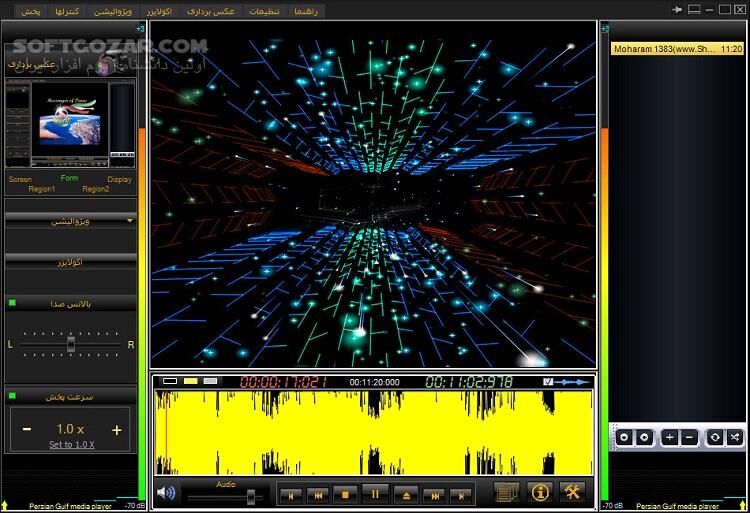Click the shuffle playlist icon
This screenshot has width=750, height=513.
(x=735, y=437)
